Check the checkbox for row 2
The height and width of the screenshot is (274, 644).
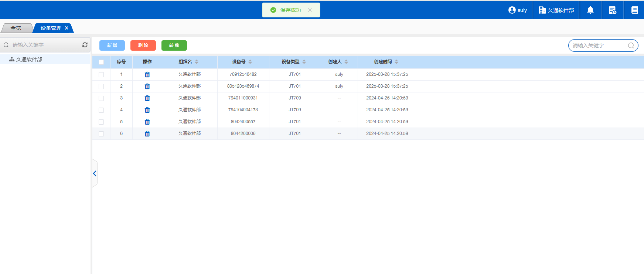(x=101, y=87)
